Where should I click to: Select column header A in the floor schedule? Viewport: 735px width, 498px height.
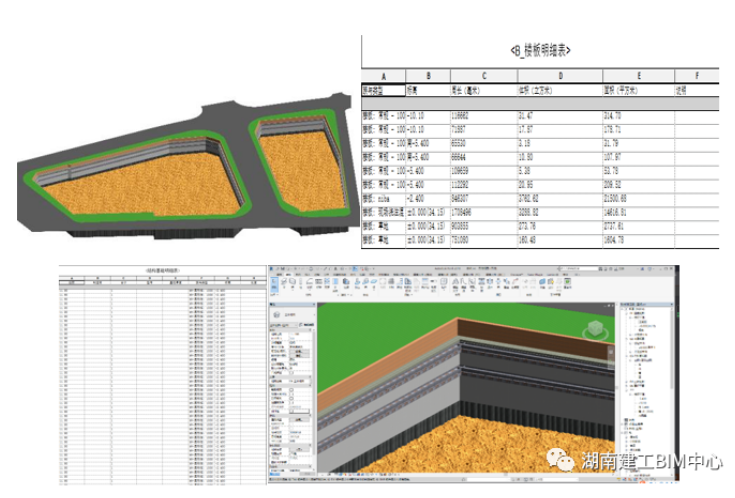(x=383, y=76)
